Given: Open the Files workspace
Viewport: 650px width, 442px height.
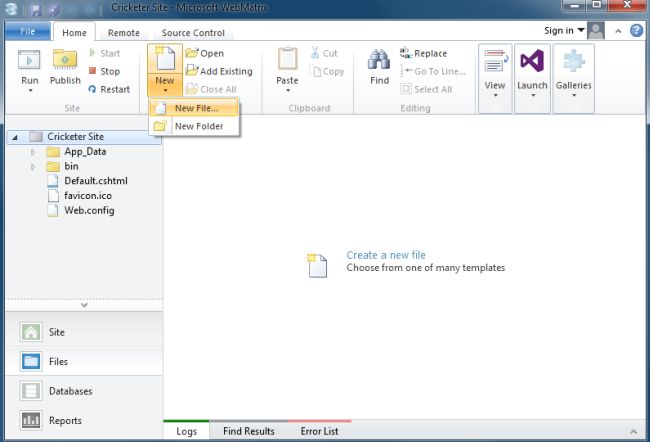Looking at the screenshot, I should coord(85,362).
